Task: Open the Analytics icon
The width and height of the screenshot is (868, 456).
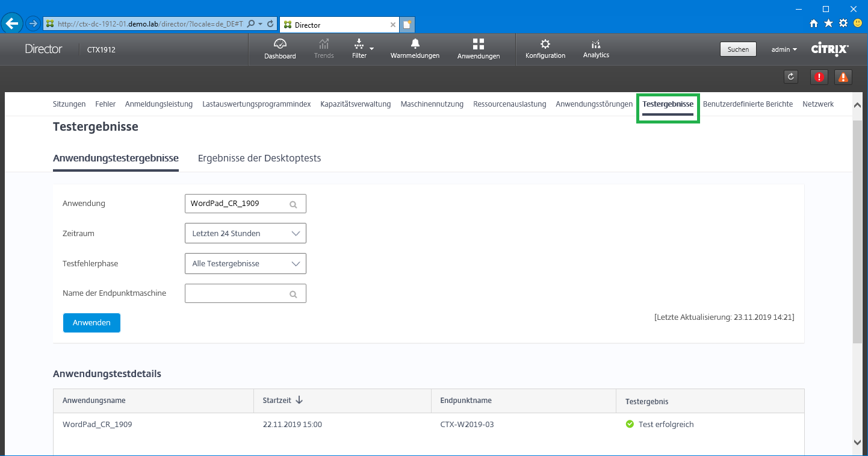Action: [x=596, y=44]
